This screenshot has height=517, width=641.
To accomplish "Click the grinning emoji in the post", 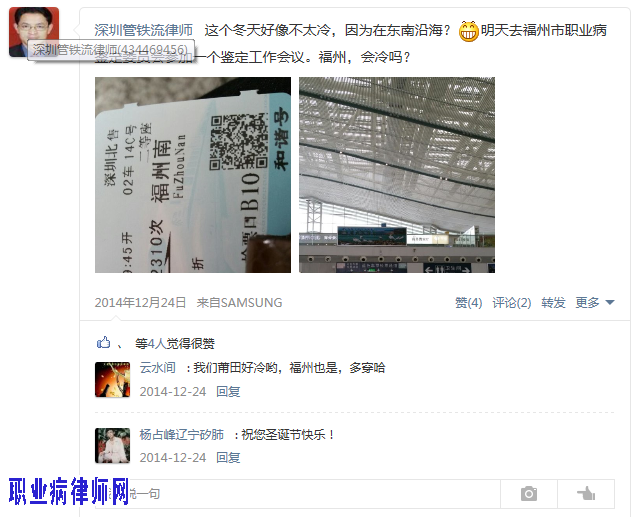I will point(468,31).
